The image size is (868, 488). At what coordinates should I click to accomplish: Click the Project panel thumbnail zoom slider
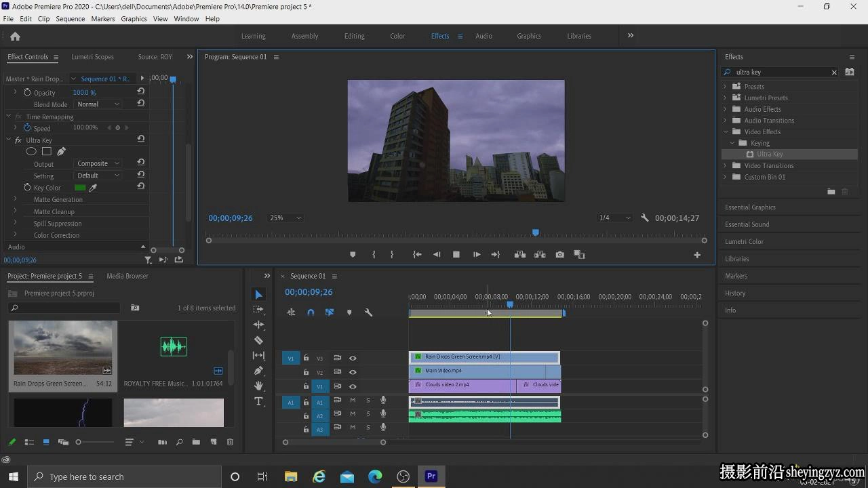tap(78, 442)
